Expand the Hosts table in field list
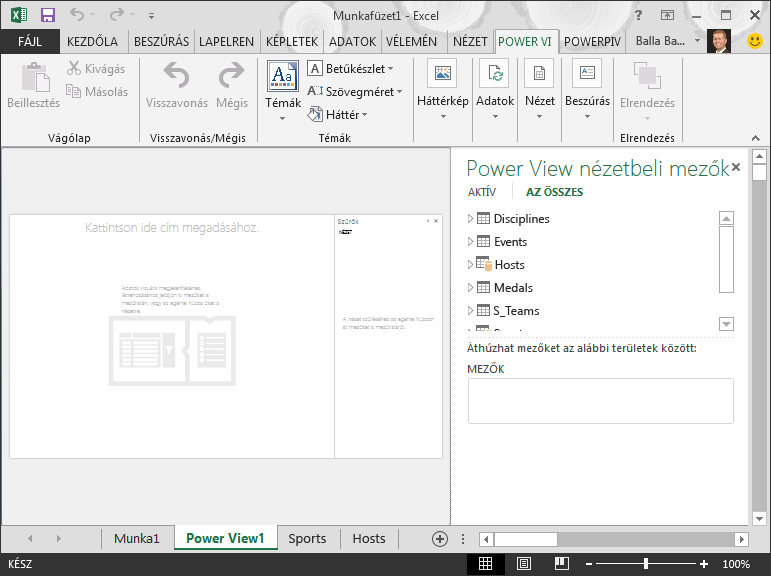The height and width of the screenshot is (576, 771). point(470,265)
